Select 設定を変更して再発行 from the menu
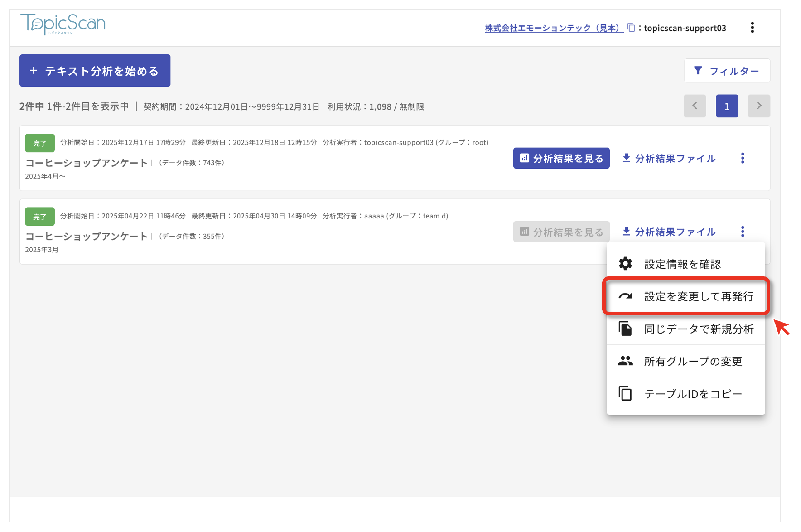Image resolution: width=801 pixels, height=532 pixels. [x=698, y=296]
